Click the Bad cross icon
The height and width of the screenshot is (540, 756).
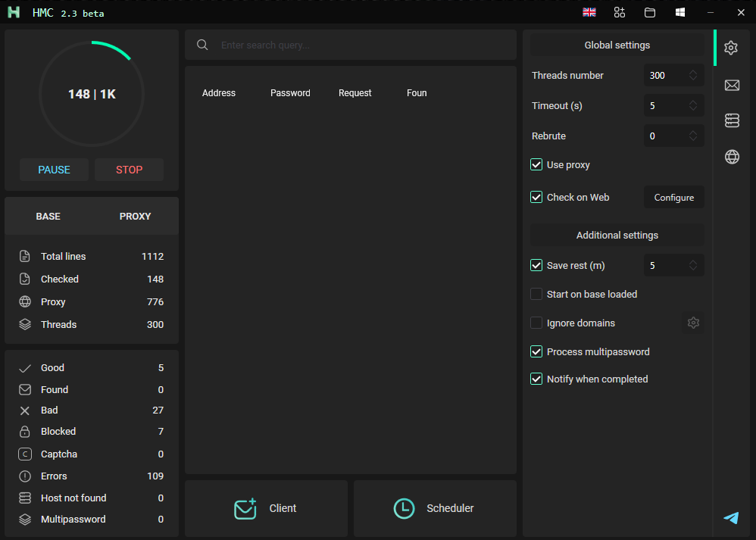pos(24,410)
